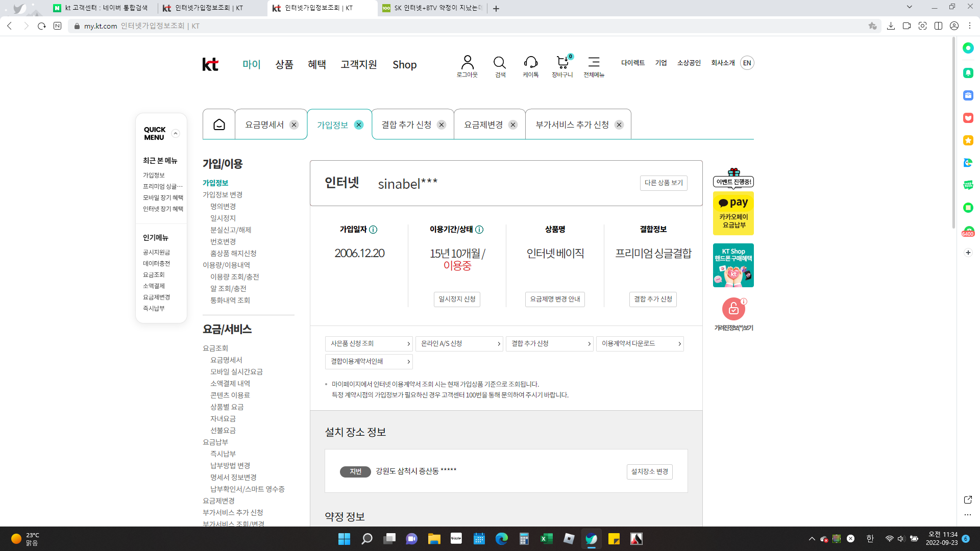
Task: Open the Kakao Pay banner thumbnail
Action: (x=733, y=213)
